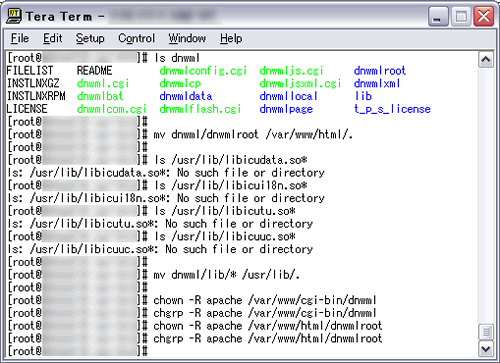The width and height of the screenshot is (500, 363).
Task: Click the FILELIST file name
Action: point(30,71)
